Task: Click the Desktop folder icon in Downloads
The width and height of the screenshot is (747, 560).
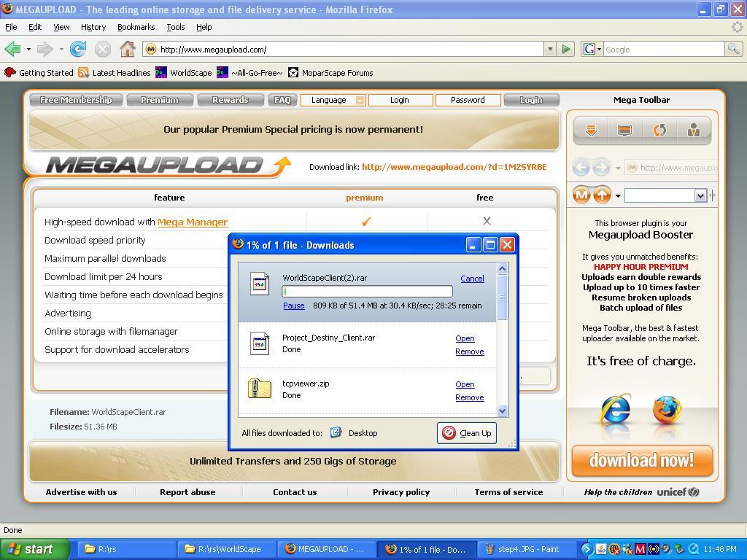Action: pyautogui.click(x=336, y=432)
